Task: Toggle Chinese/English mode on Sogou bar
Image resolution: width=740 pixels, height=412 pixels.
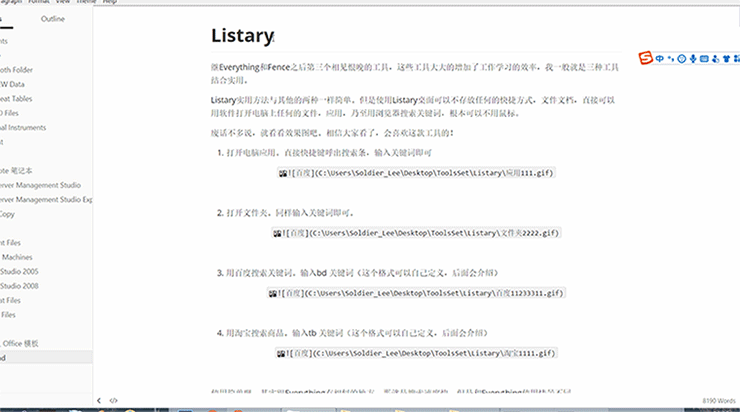Action: coord(660,58)
